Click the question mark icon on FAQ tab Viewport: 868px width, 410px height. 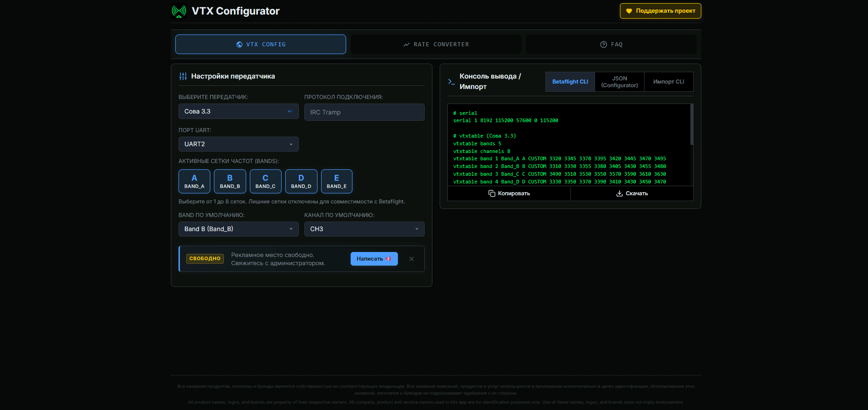(x=604, y=44)
